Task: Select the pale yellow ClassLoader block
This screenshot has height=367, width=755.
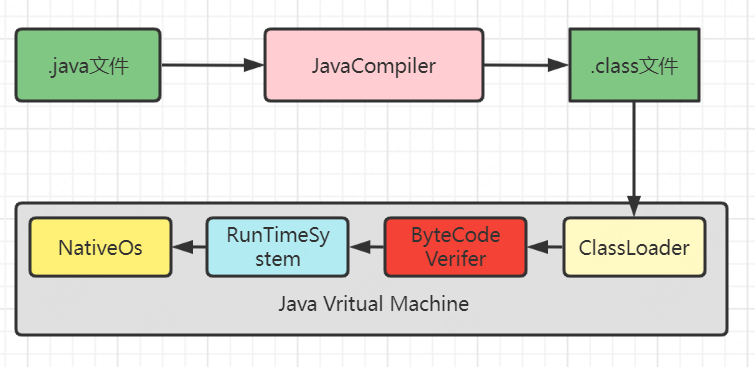Action: coord(634,247)
